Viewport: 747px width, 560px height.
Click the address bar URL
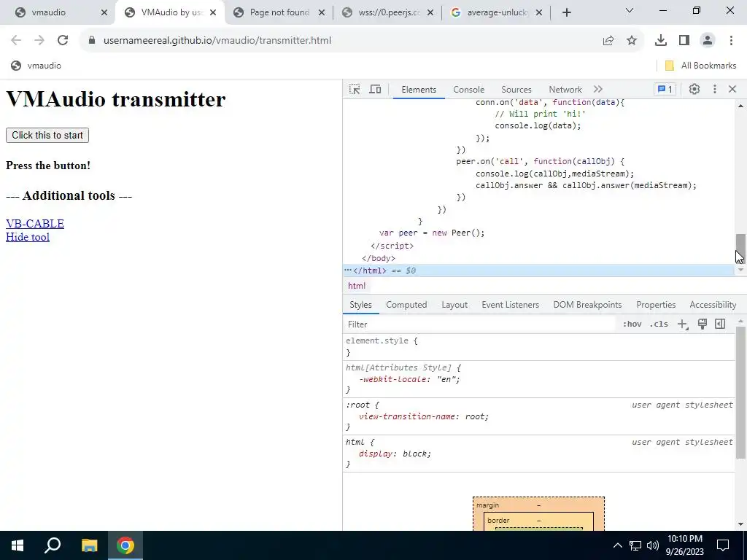(217, 41)
